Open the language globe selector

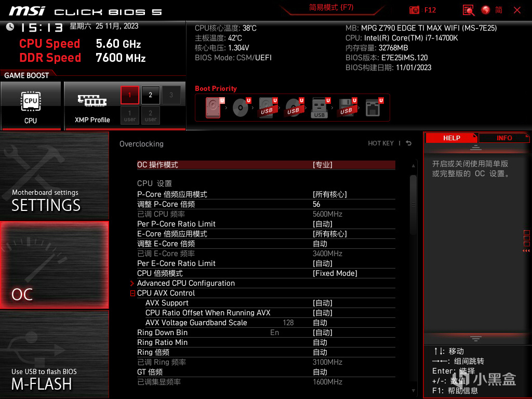pyautogui.click(x=486, y=10)
